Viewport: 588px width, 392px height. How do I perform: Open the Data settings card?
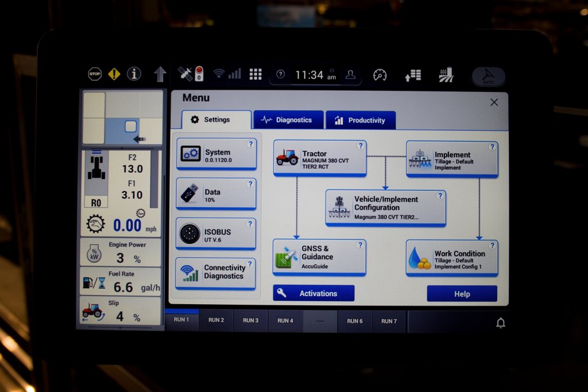(x=216, y=193)
